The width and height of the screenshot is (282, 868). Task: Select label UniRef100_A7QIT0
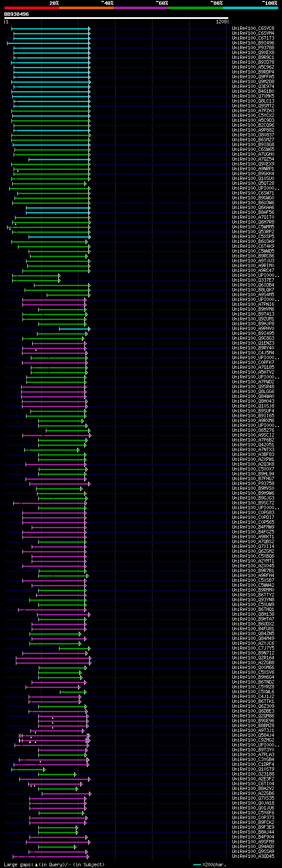(x=253, y=217)
